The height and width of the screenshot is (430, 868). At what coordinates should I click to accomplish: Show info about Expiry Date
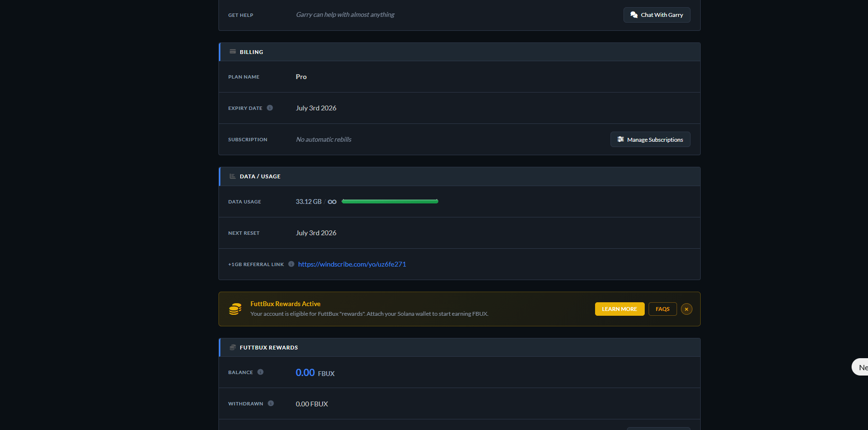click(x=270, y=108)
